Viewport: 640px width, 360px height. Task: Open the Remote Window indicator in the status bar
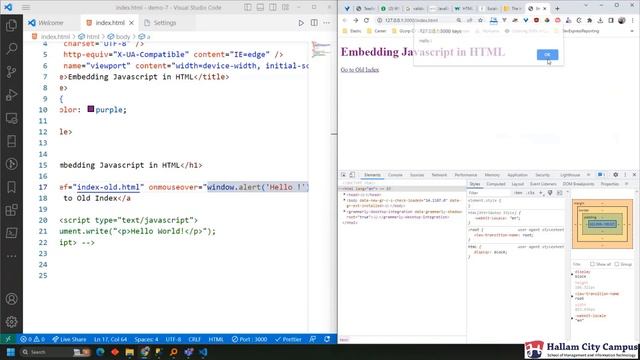click(7, 339)
